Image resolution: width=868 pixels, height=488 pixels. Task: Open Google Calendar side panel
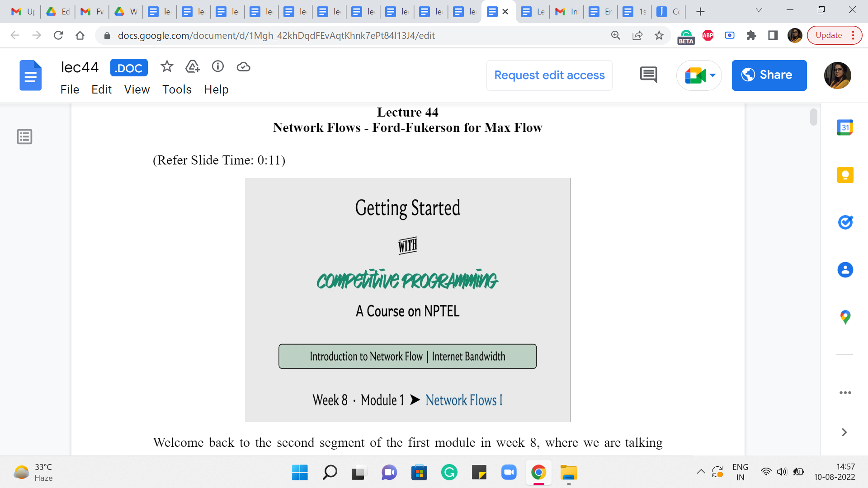(845, 128)
